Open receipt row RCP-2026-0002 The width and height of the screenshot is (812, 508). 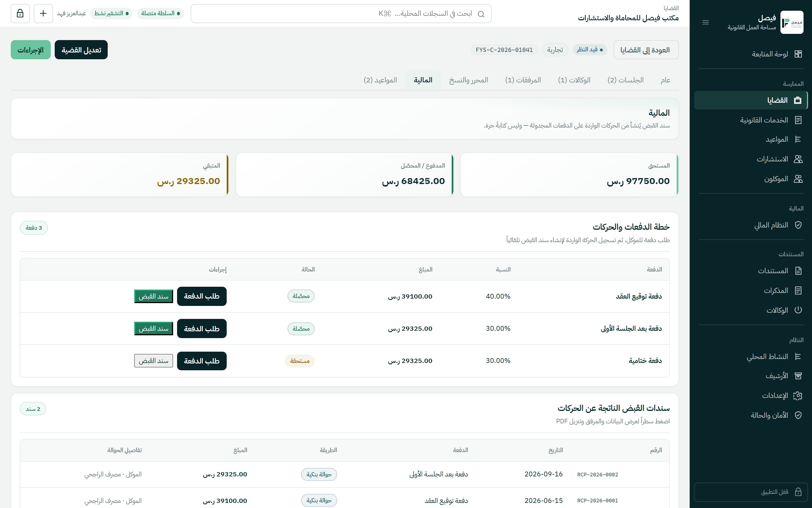[345, 474]
